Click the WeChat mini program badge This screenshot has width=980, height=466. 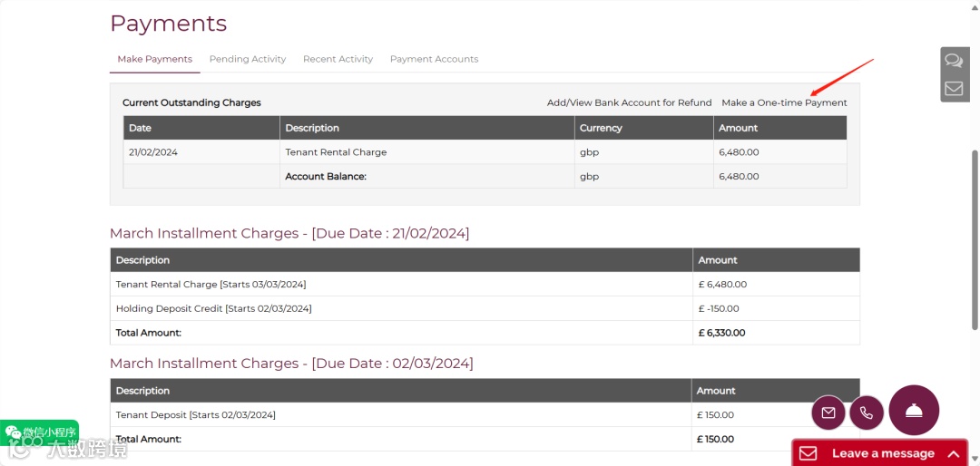[39, 432]
